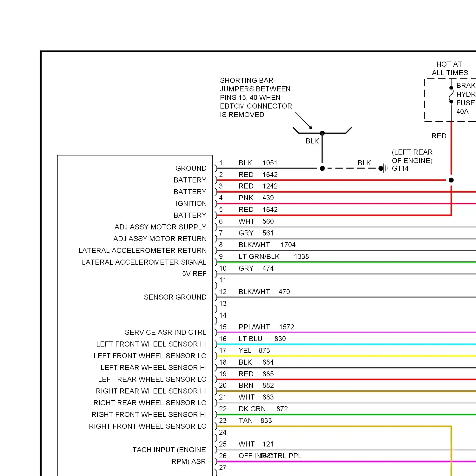Viewport: 476px width, 476px height.
Task: Select the SHORTING BAR note text
Action: tap(255, 97)
